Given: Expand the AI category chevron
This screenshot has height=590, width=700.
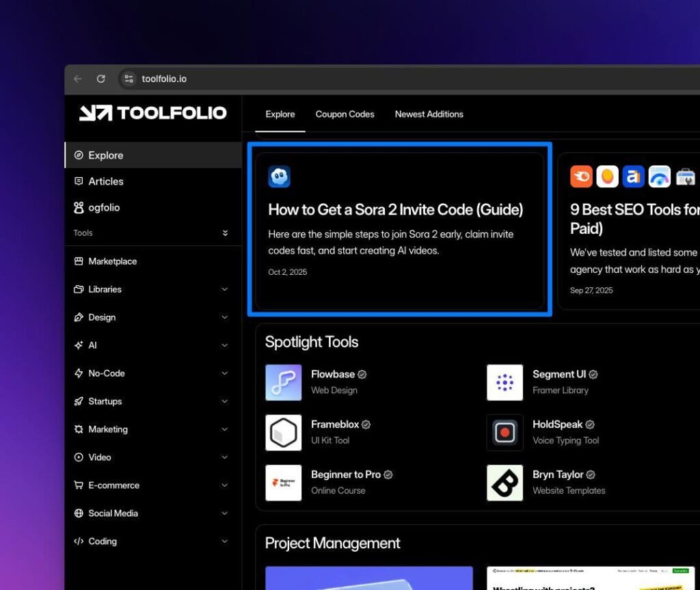Looking at the screenshot, I should point(224,345).
